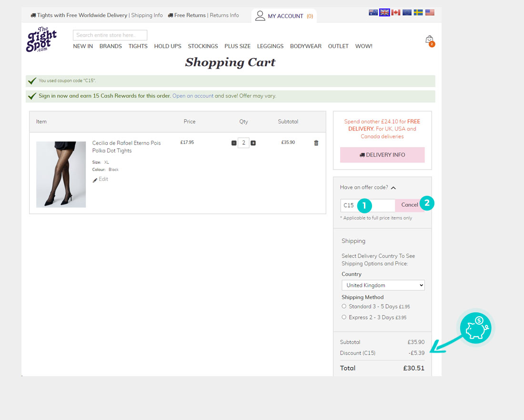
Task: Click 'Applicable to full price items only' note
Action: click(x=376, y=218)
